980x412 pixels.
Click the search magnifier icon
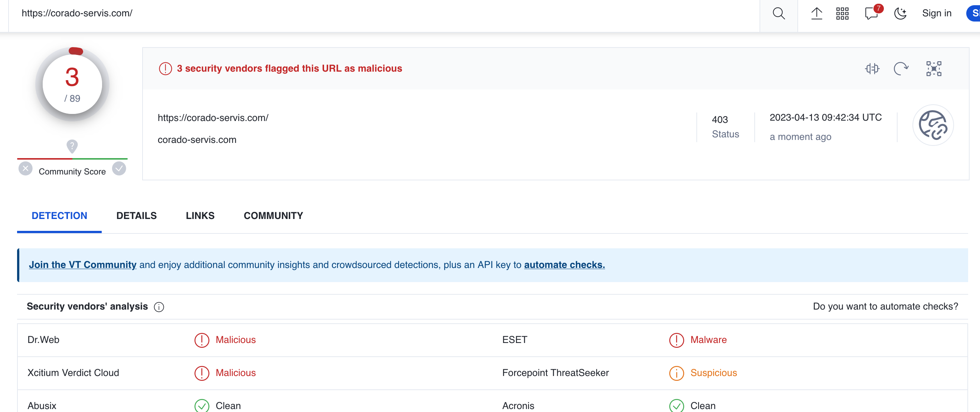coord(778,14)
